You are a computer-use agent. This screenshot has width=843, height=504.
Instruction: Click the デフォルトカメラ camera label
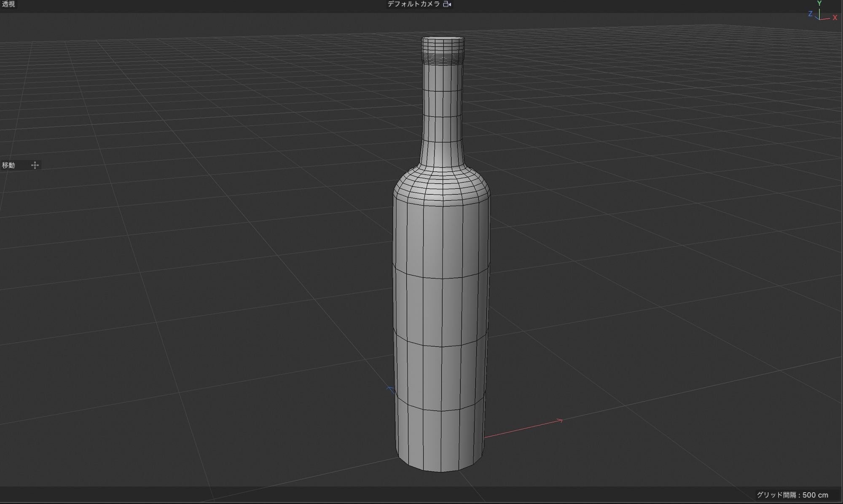click(413, 4)
